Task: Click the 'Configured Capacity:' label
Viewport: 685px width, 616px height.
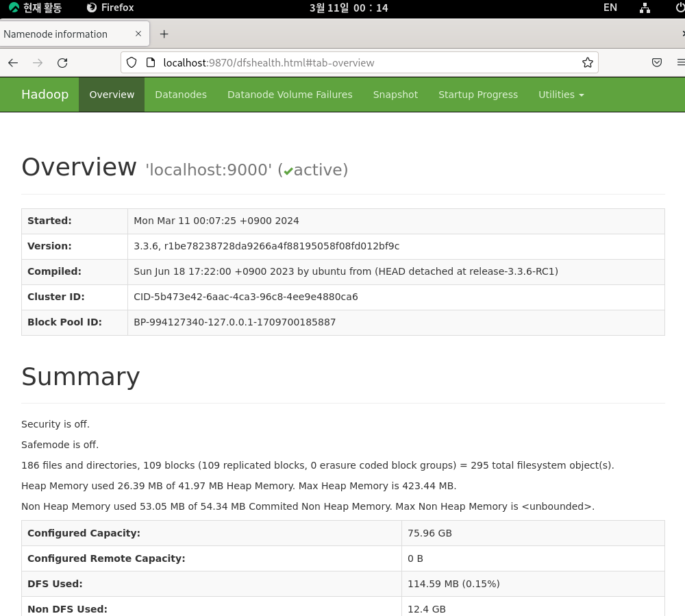Action: [x=84, y=533]
